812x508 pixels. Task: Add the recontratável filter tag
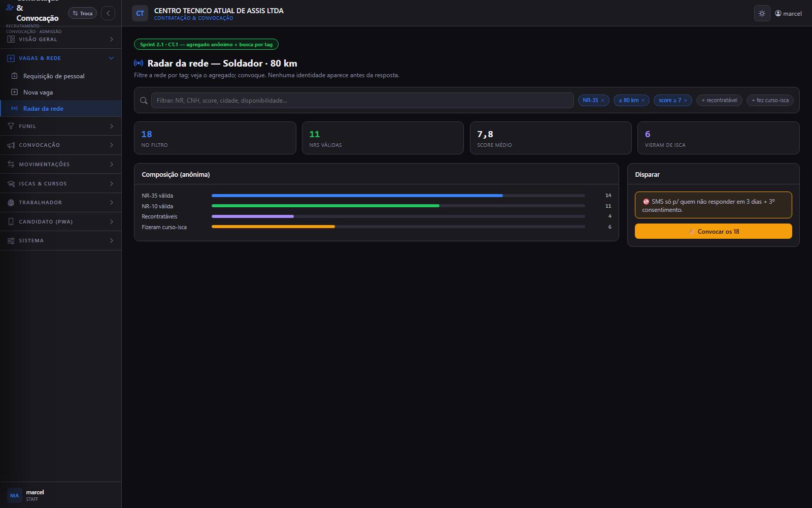click(719, 101)
